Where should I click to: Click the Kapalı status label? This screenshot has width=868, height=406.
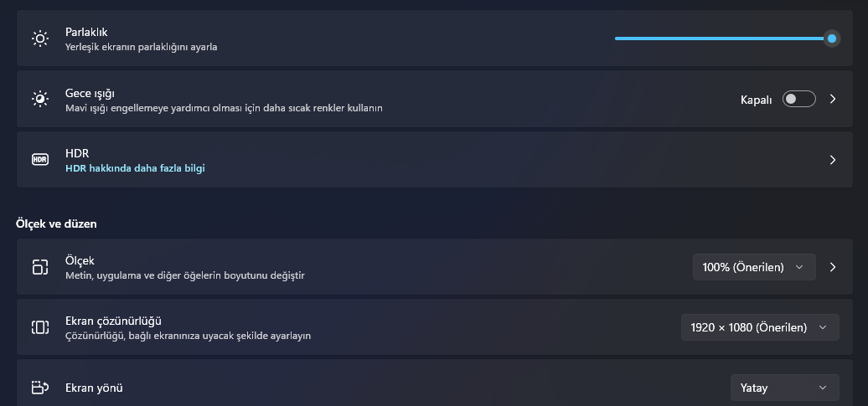(756, 100)
